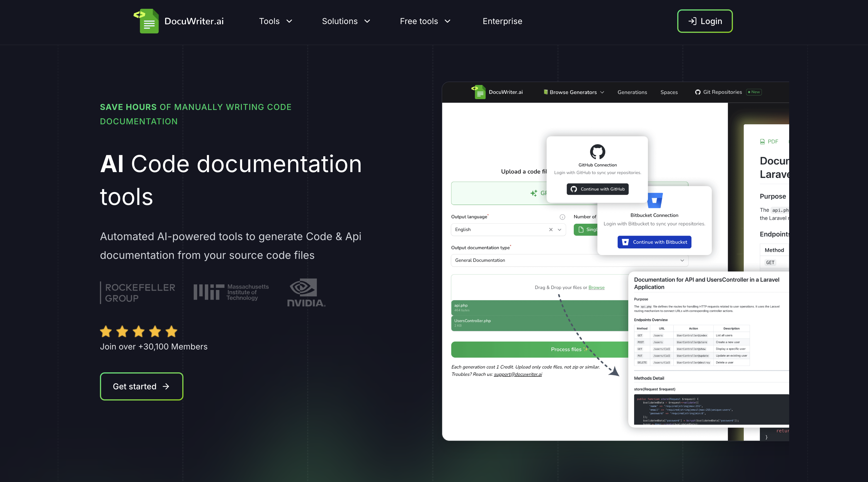Click Continue with GitHub button

tap(598, 189)
